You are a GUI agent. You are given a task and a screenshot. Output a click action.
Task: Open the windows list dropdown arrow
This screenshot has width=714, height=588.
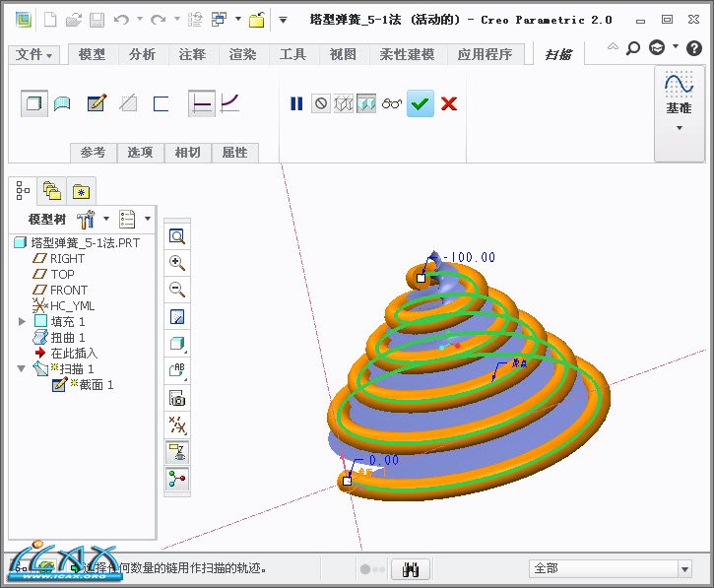pyautogui.click(x=238, y=19)
